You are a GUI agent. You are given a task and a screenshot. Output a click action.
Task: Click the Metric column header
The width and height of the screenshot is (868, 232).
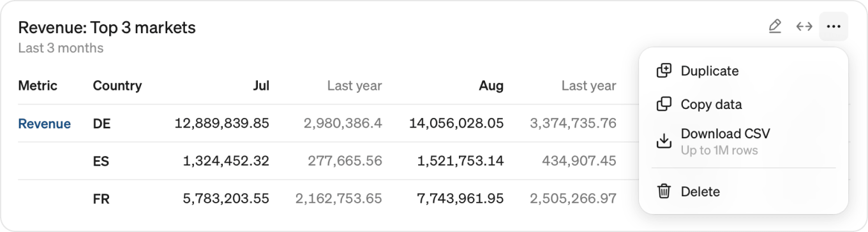coord(38,85)
